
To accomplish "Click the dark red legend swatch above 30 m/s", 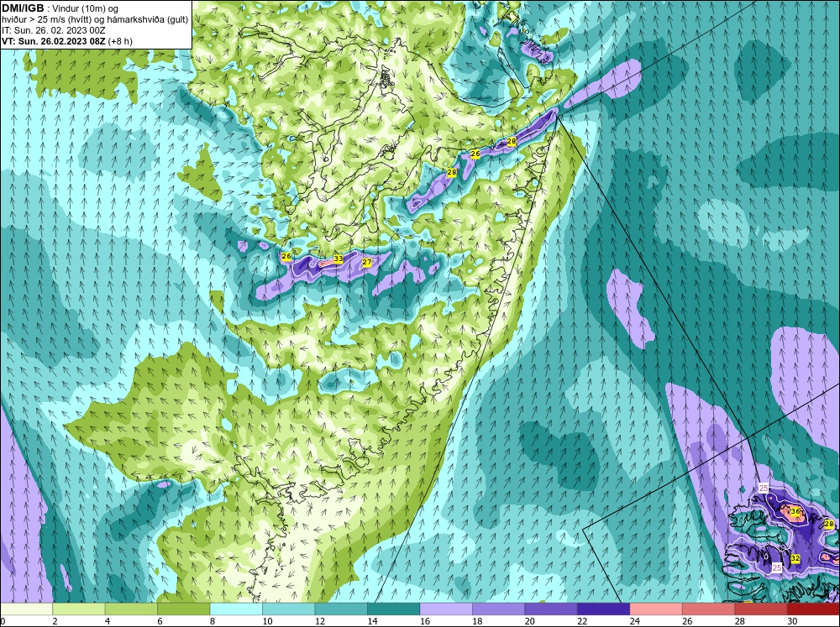I will (814, 609).
